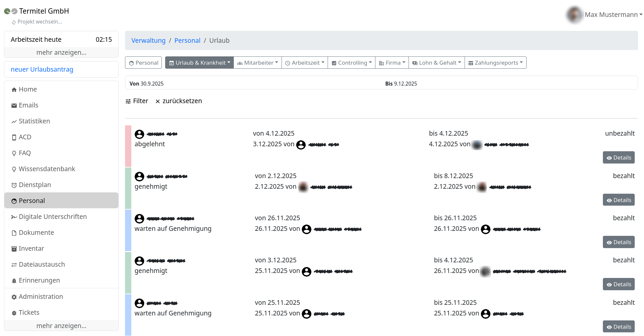Click the Home icon in sidebar

click(14, 90)
